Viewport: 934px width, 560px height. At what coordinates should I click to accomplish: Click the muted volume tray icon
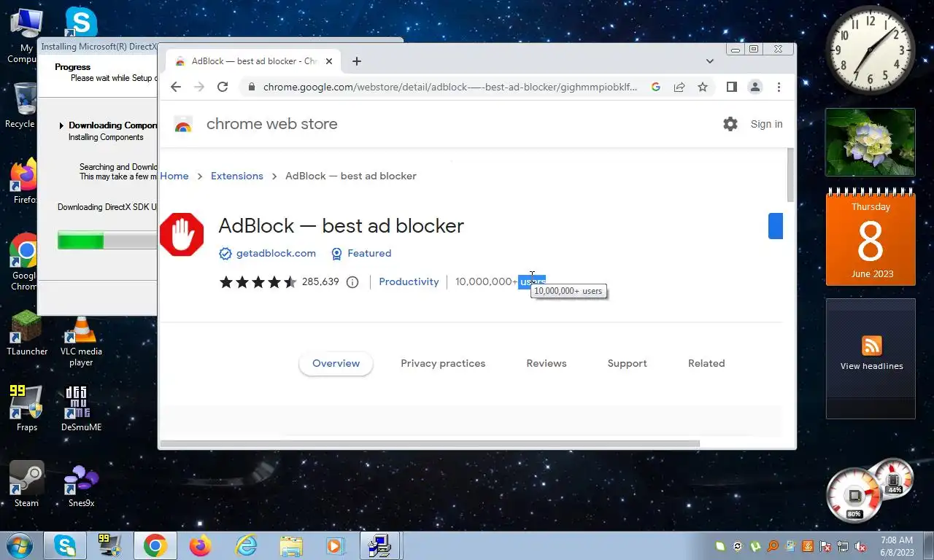(x=860, y=546)
